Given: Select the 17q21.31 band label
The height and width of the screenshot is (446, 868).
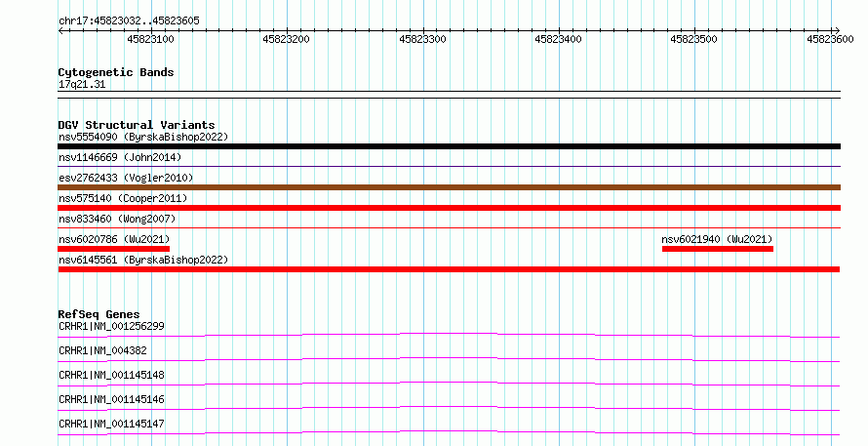Looking at the screenshot, I should 82,85.
